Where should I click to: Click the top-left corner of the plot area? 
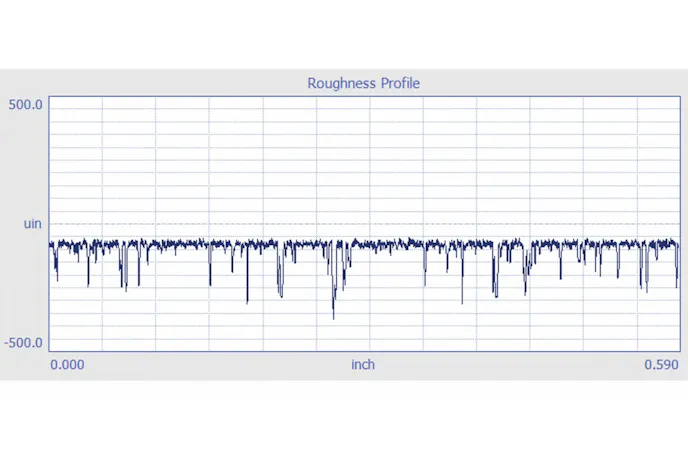pos(49,97)
